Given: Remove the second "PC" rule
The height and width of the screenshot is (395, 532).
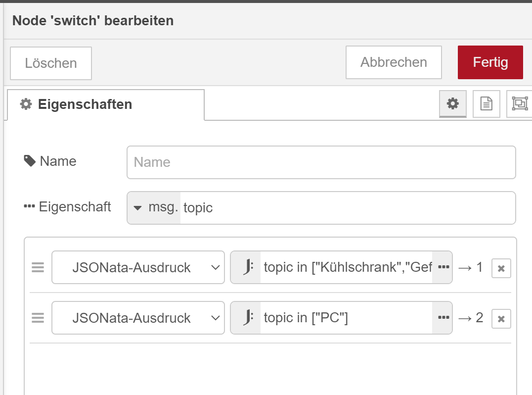Looking at the screenshot, I should tap(501, 319).
